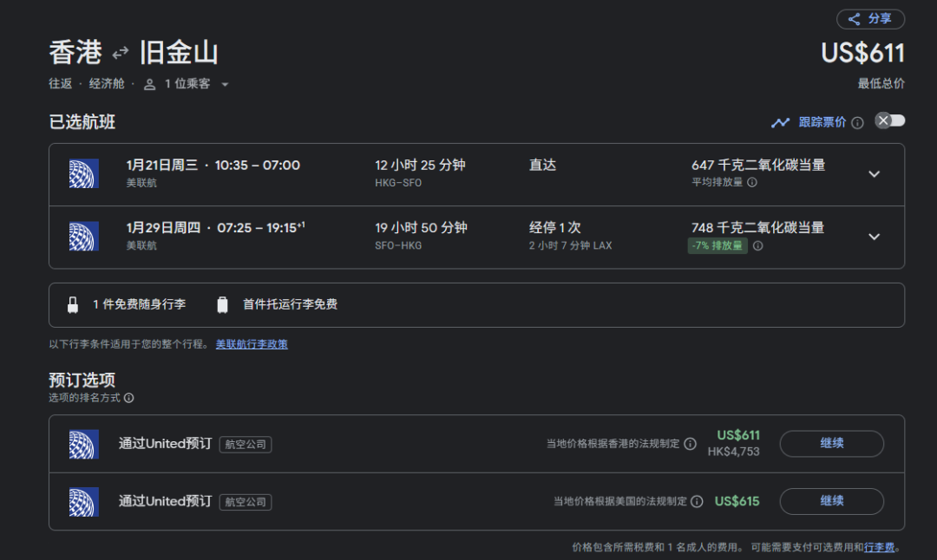Click info icon beside 选项的排名方式
The image size is (937, 560).
pos(128,398)
